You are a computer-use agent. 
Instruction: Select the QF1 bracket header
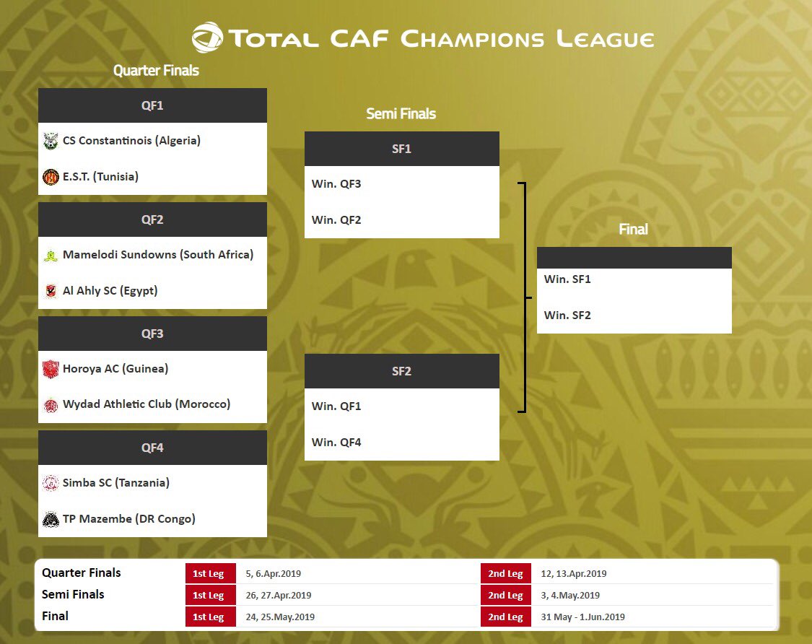click(x=152, y=105)
